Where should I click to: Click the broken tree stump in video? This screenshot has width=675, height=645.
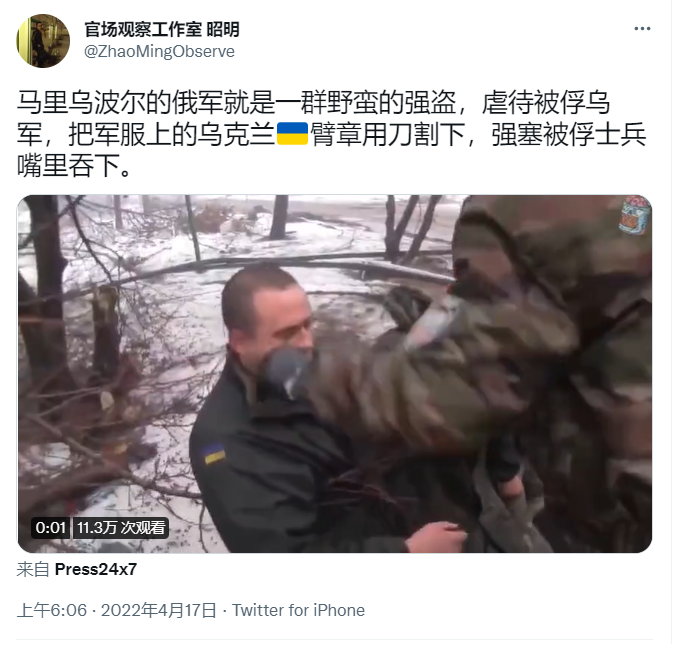[105, 327]
